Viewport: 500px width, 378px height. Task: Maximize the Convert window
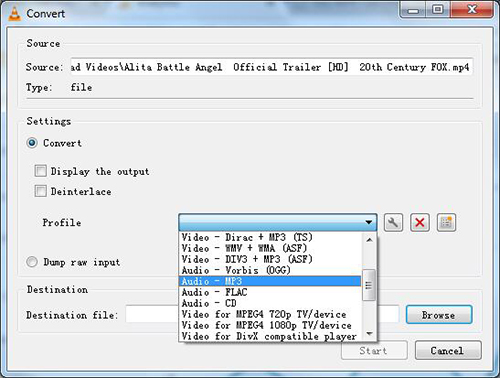tap(438, 10)
